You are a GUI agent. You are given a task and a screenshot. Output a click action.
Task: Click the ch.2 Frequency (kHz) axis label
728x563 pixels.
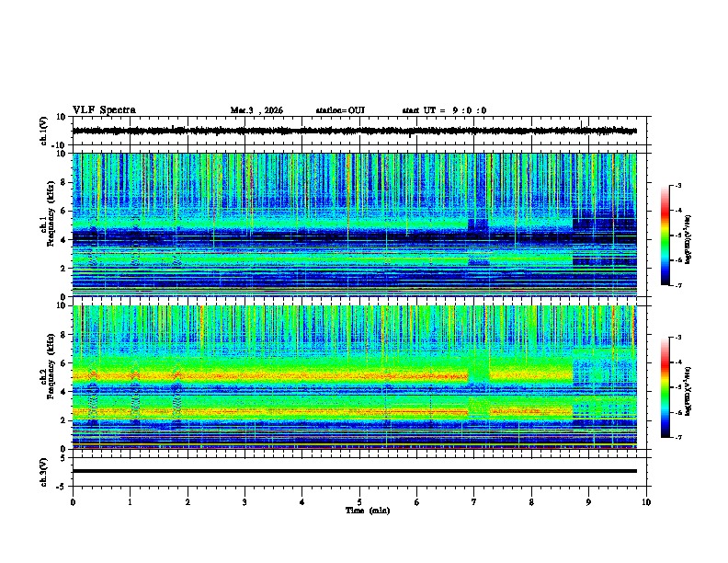coord(50,366)
